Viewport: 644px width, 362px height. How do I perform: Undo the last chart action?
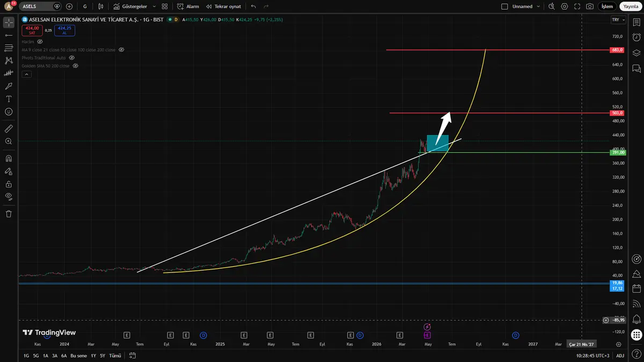click(x=253, y=6)
